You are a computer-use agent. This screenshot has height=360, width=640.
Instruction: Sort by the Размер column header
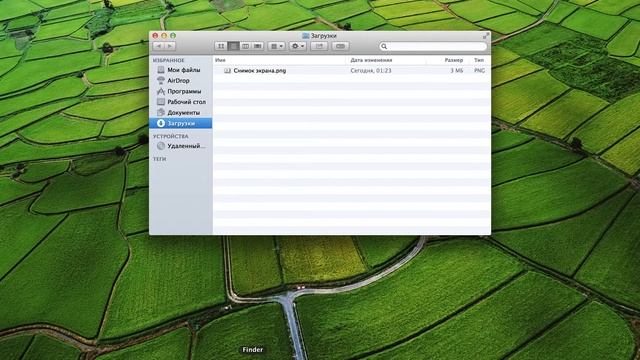tap(448, 60)
